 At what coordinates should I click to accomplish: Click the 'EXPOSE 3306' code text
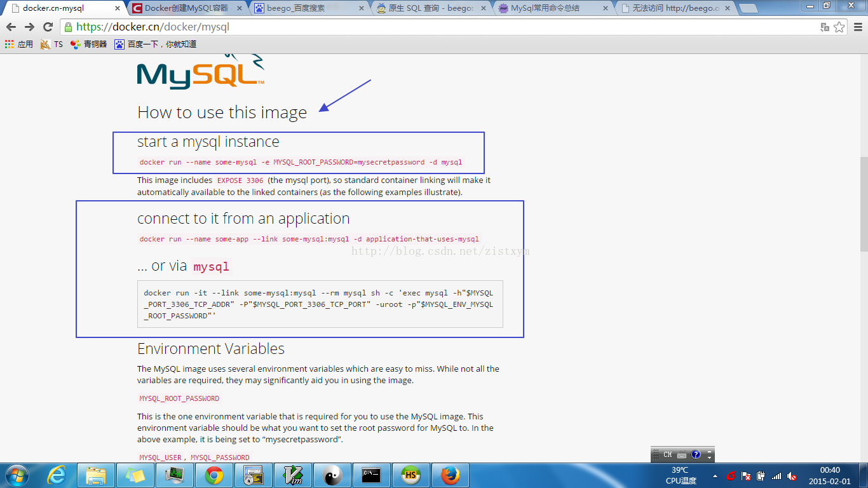pos(240,180)
